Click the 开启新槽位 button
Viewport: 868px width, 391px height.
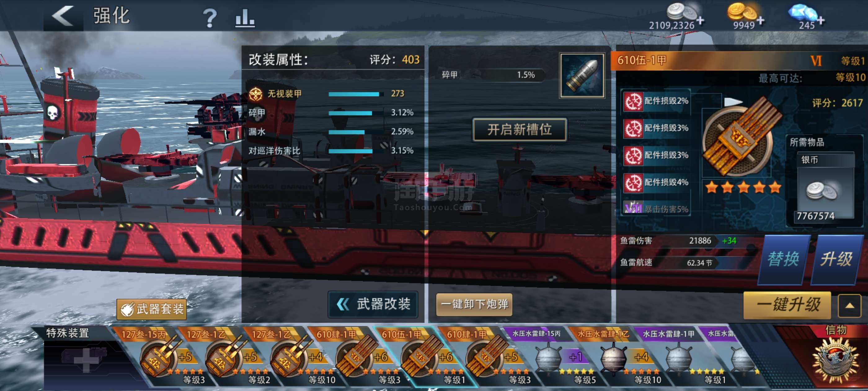point(520,129)
